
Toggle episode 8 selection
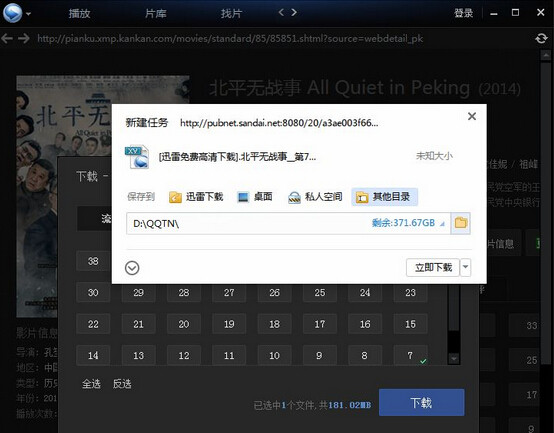[365, 355]
